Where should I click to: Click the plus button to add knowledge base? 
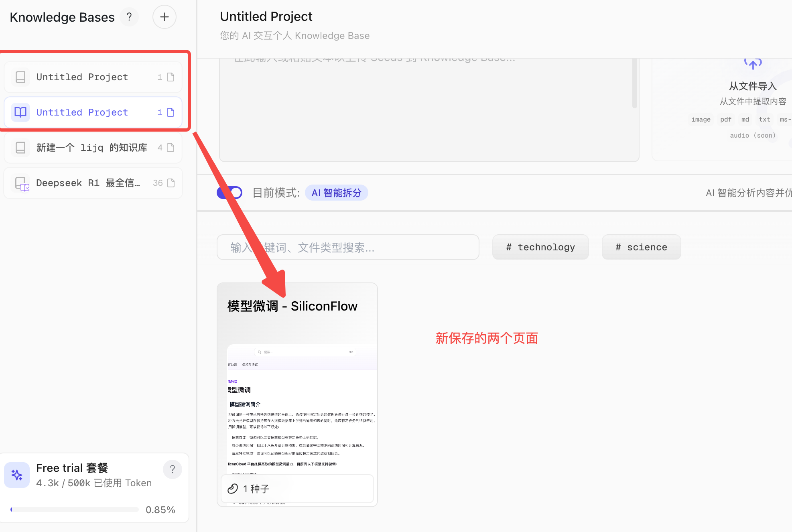164,17
